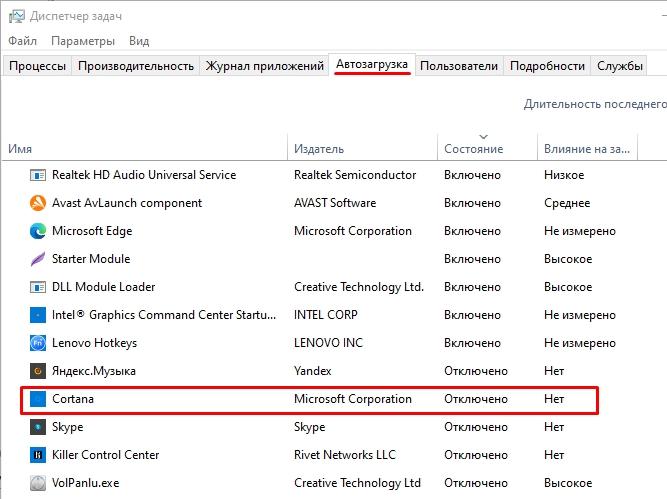Switch to the Производительность tab
667x499 pixels.
pos(136,66)
